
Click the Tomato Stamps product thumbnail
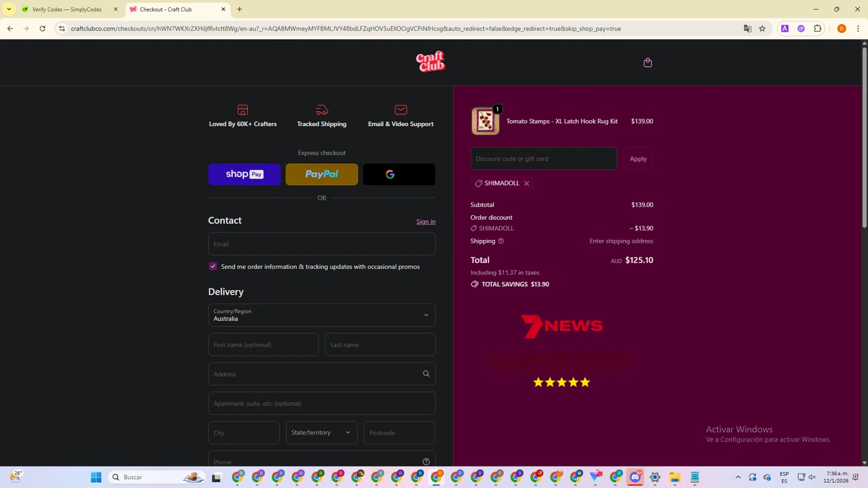coord(486,121)
